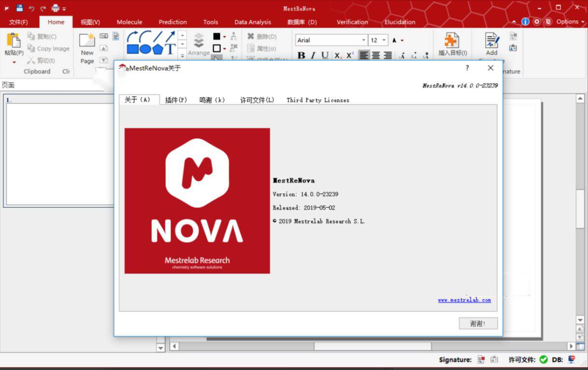Image resolution: width=588 pixels, height=370 pixels.
Task: Select the straight line drawing tool
Action: point(158,36)
